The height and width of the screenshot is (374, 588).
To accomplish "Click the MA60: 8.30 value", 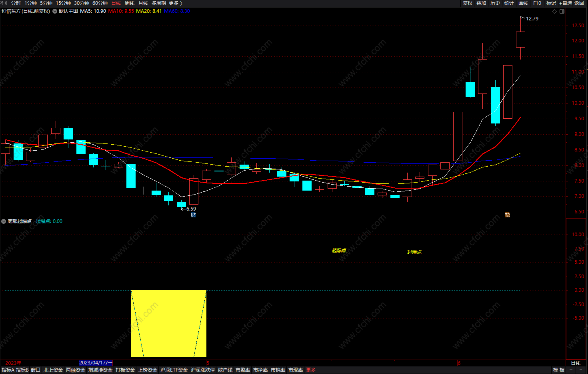I will (177, 11).
